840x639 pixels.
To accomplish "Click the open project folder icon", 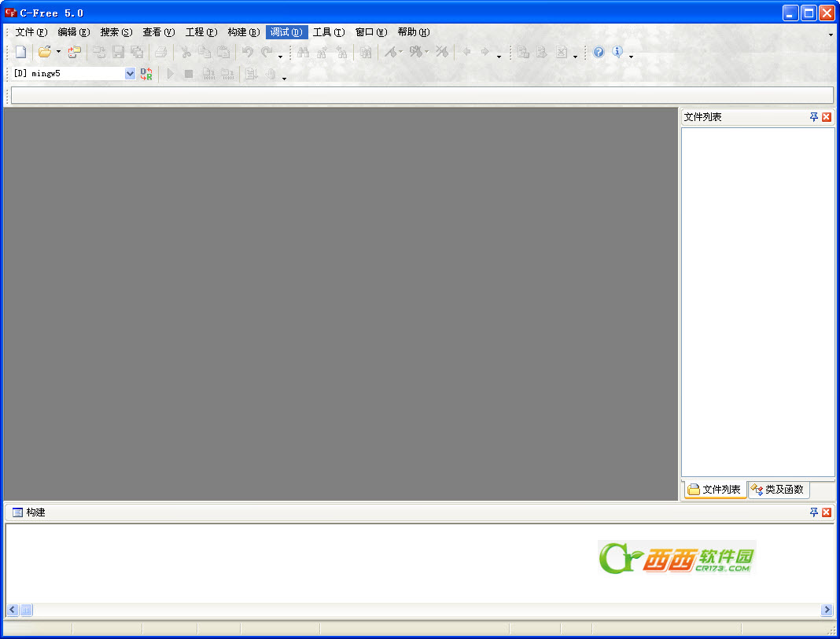I will tap(74, 52).
